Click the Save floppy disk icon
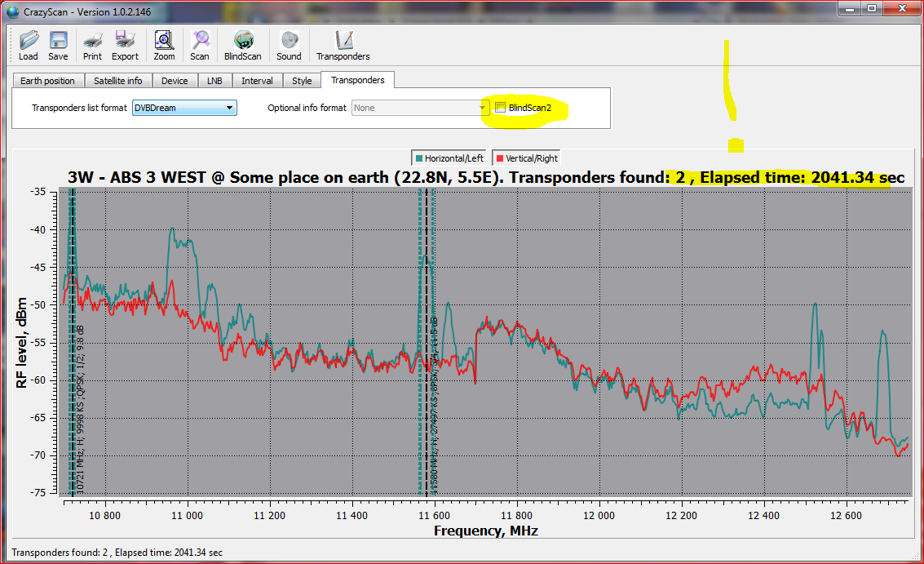This screenshot has height=564, width=924. [58, 40]
